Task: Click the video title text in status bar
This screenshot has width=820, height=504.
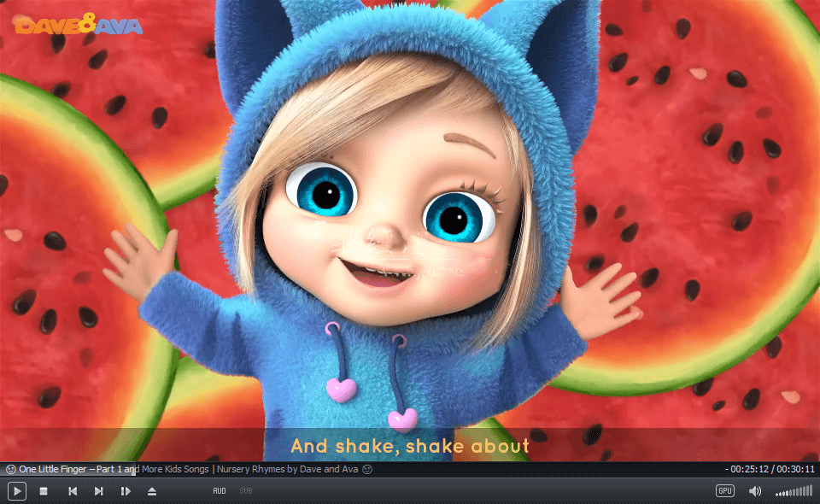Action: (x=188, y=469)
